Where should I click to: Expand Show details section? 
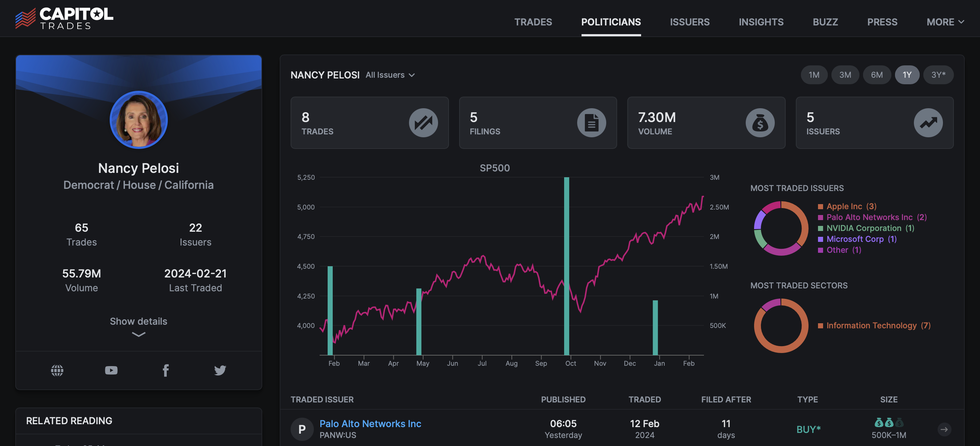138,321
